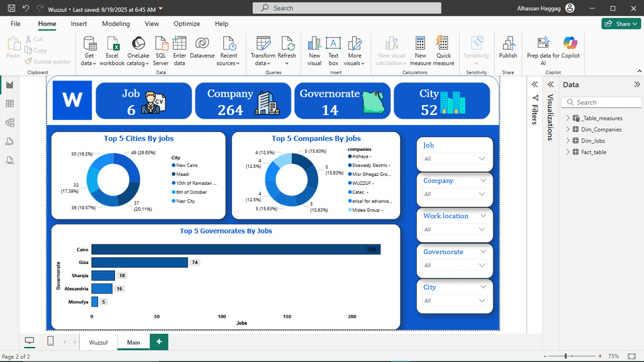
Task: Open Model view in left sidebar
Action: (x=9, y=123)
